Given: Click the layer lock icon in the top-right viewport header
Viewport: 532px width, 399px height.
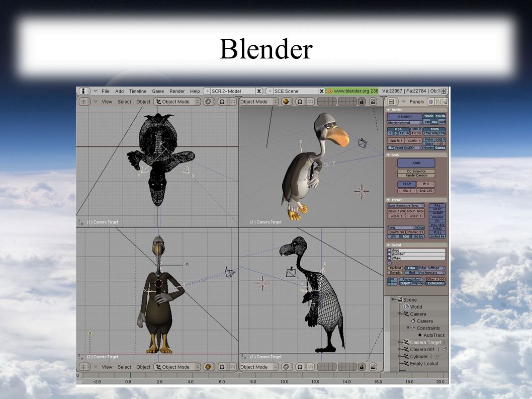Looking at the screenshot, I should (x=362, y=102).
